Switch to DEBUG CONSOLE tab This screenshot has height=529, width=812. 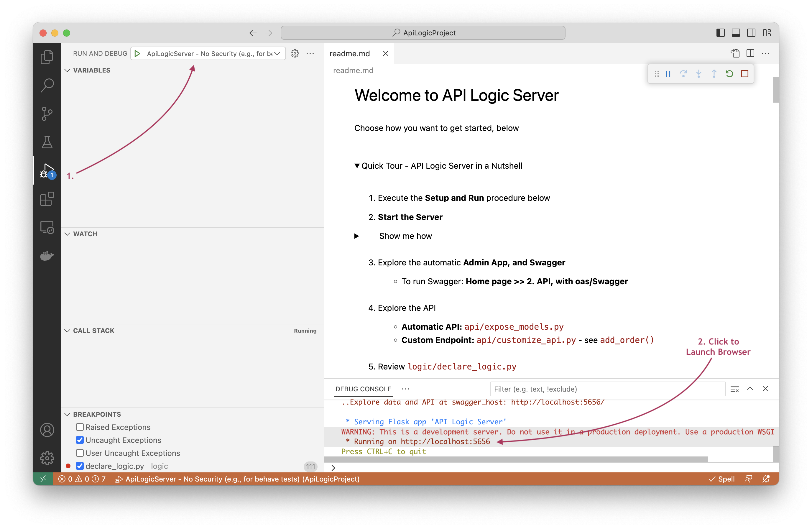pos(363,389)
